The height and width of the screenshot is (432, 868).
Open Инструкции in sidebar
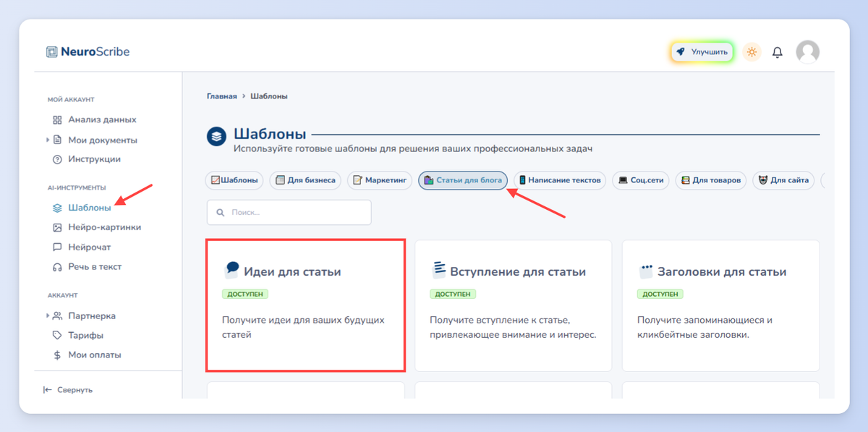[95, 159]
